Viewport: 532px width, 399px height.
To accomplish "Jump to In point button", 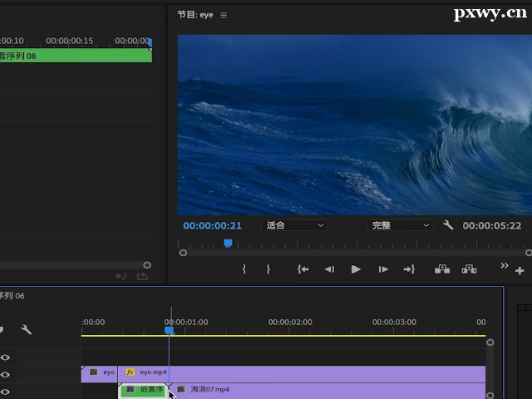I will 303,269.
